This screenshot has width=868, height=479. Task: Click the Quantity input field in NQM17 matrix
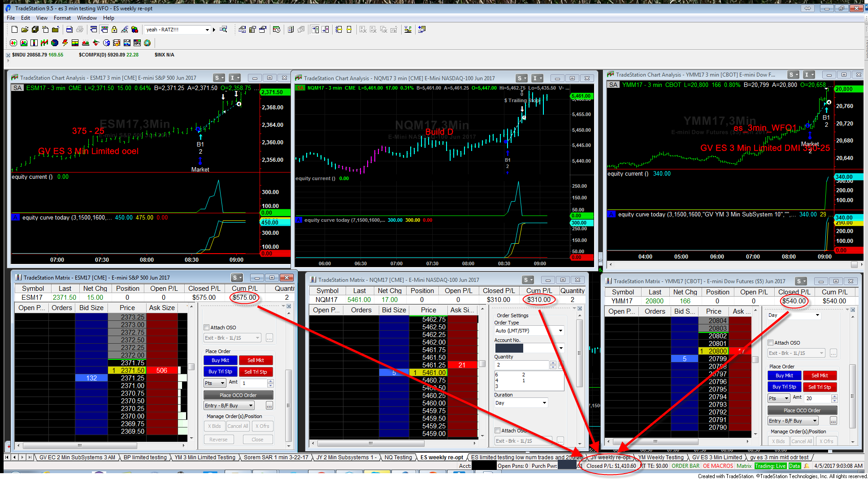(521, 365)
